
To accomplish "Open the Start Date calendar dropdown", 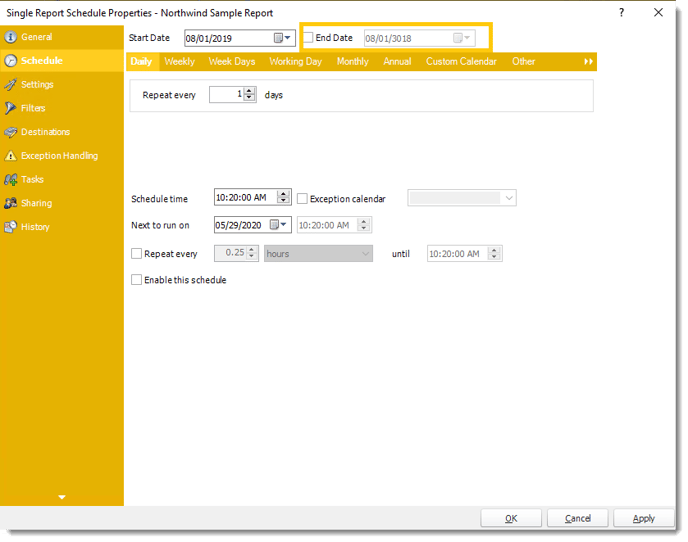I will (282, 38).
